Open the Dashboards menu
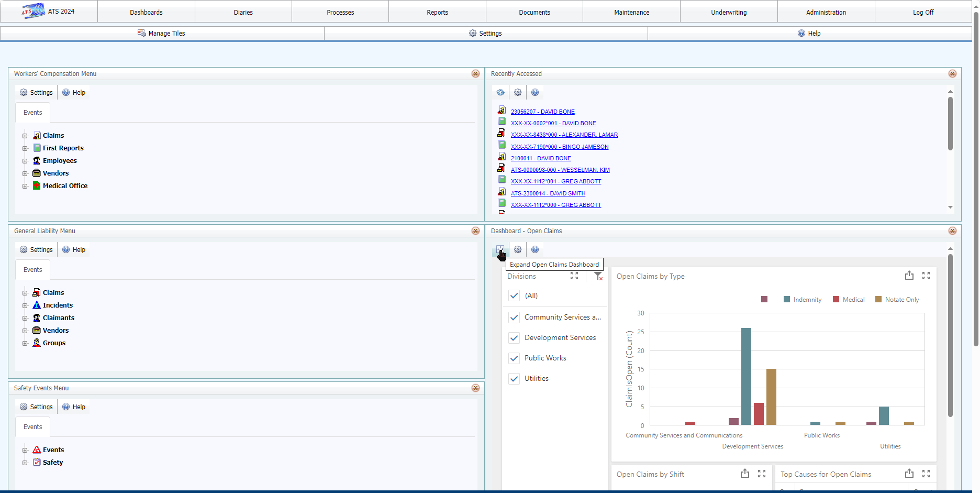The width and height of the screenshot is (980, 493). click(146, 12)
